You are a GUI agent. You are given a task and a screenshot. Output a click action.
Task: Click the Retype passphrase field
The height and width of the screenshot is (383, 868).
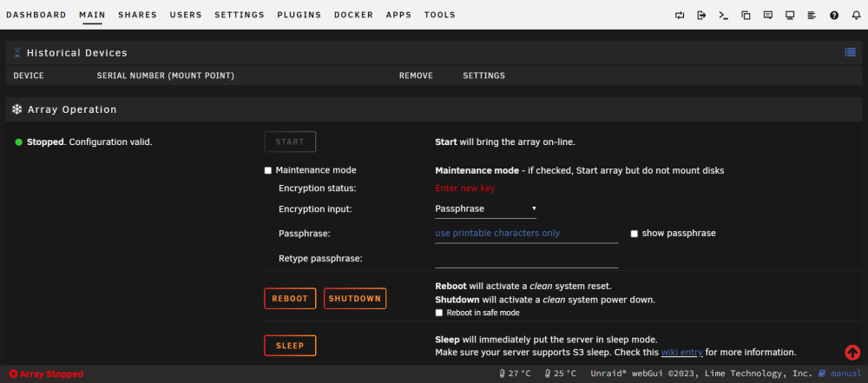click(527, 259)
